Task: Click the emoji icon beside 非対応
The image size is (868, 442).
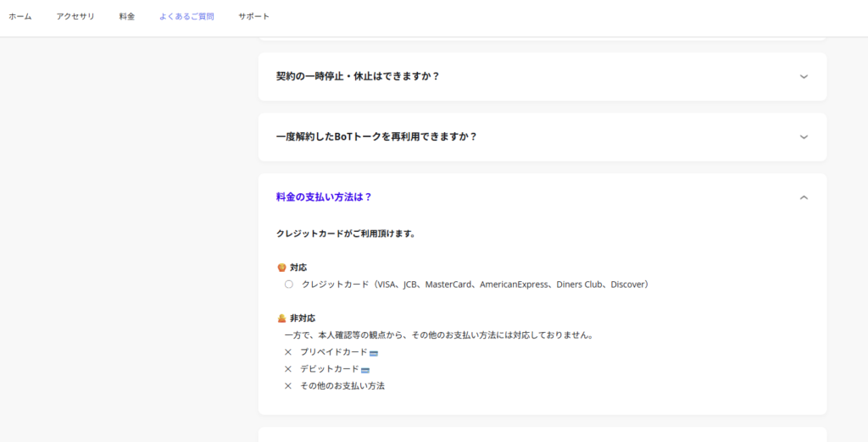Action: pyautogui.click(x=281, y=318)
